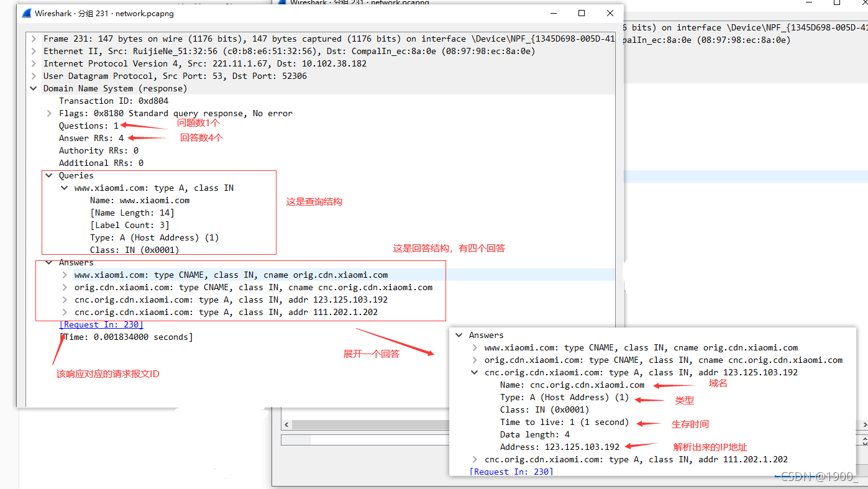This screenshot has height=489, width=868.
Task: Select back window row ending 08:97:98:ec:8a:0e
Action: tap(746, 40)
